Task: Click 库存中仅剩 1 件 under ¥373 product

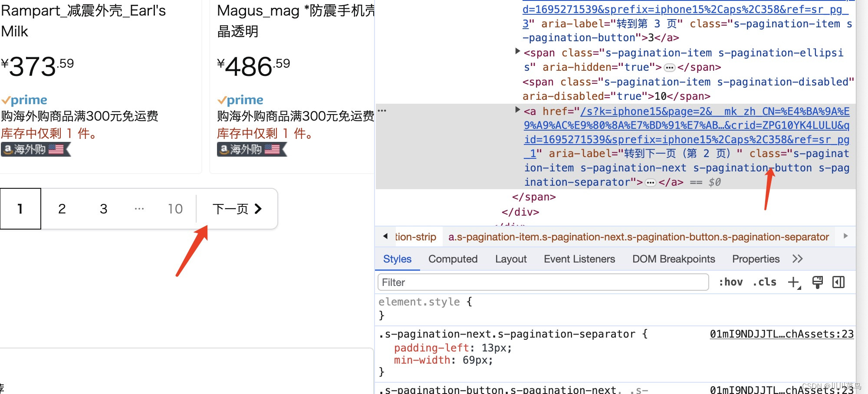Action: click(49, 133)
